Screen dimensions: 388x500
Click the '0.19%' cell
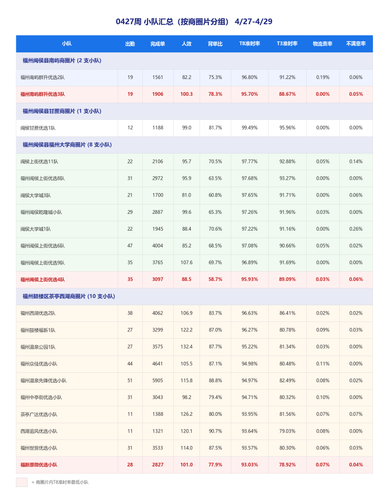[x=323, y=77]
